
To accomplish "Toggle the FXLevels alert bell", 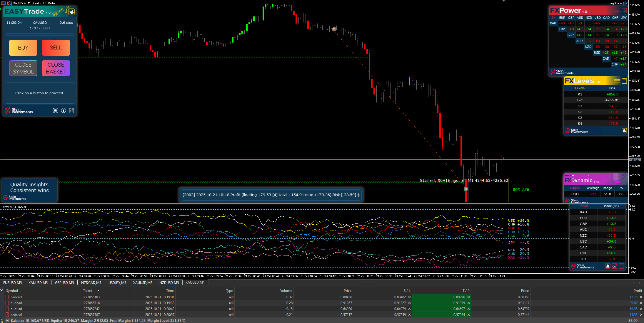I will 624,131.
